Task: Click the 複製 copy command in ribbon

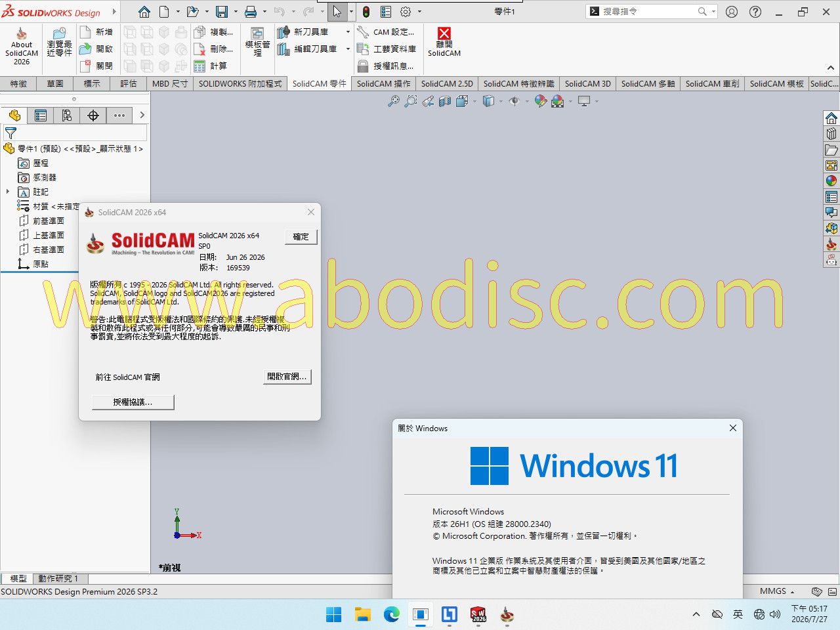Action: (x=214, y=31)
